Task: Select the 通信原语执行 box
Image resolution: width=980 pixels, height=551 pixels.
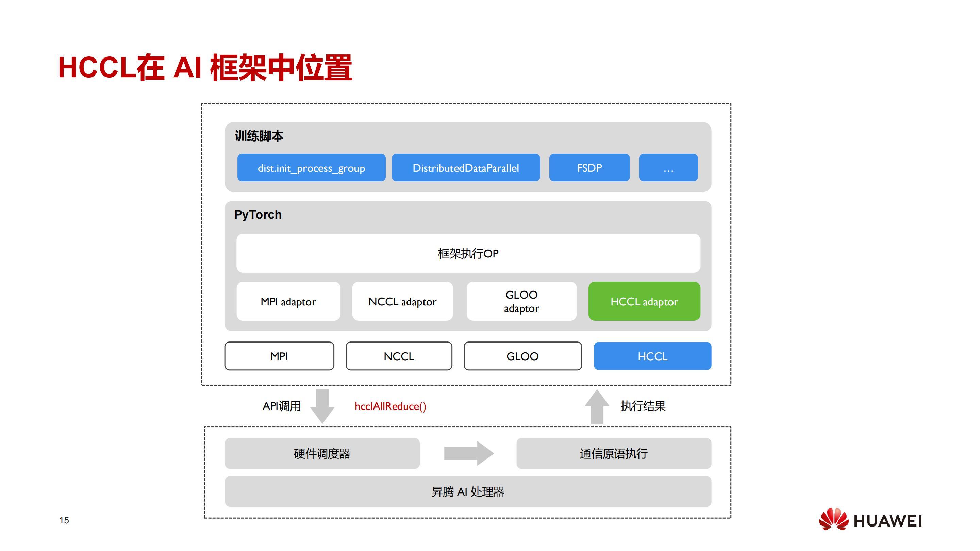Action: tap(614, 453)
